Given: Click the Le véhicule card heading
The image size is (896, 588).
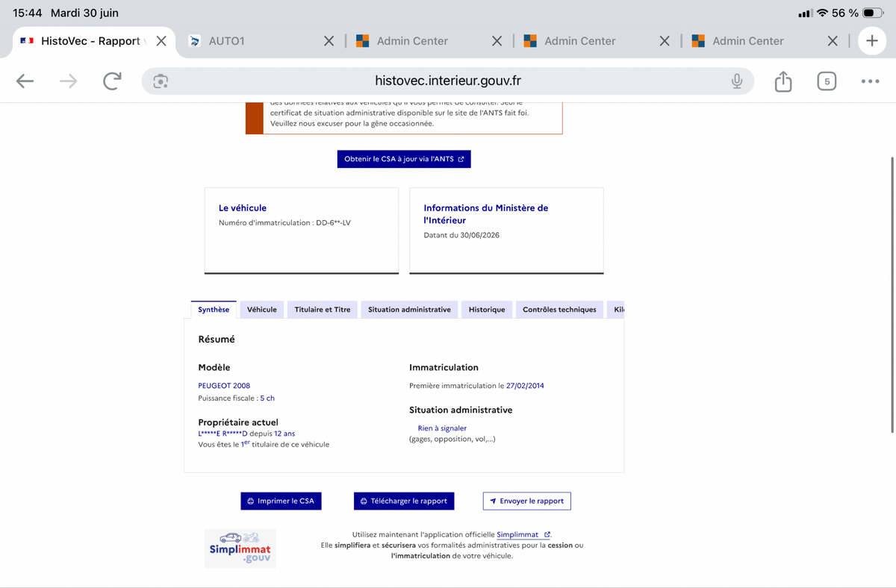Looking at the screenshot, I should tap(243, 208).
